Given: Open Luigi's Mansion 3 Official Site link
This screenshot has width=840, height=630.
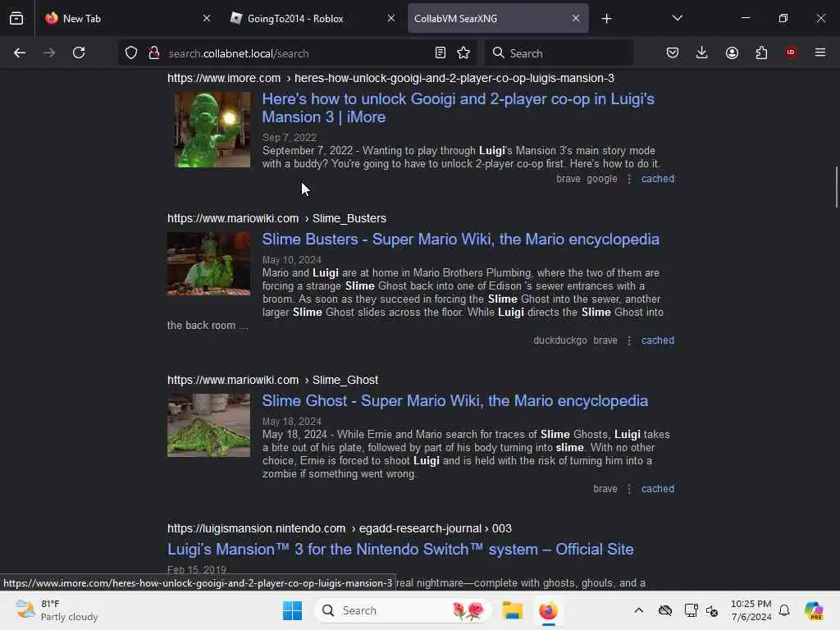Looking at the screenshot, I should click(400, 549).
